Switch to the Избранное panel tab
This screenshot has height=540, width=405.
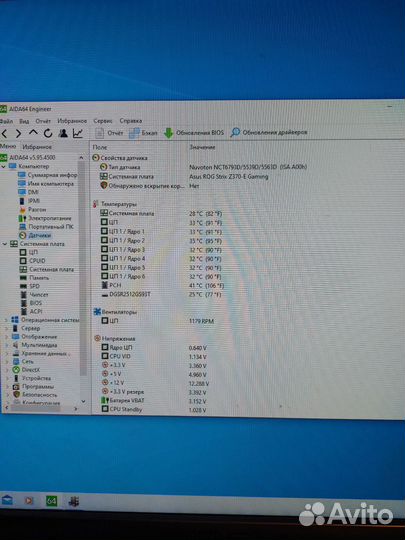(x=37, y=147)
